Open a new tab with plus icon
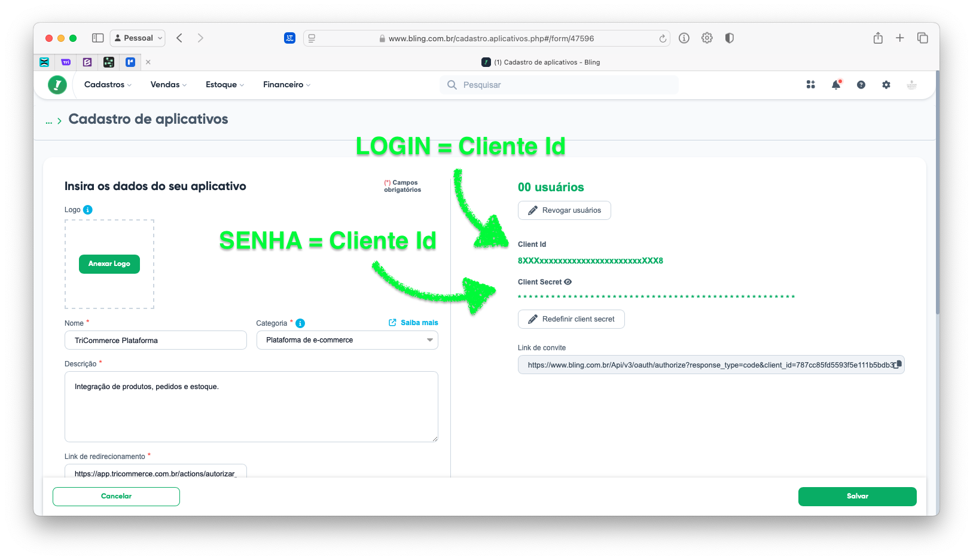The width and height of the screenshot is (973, 560). pyautogui.click(x=899, y=38)
